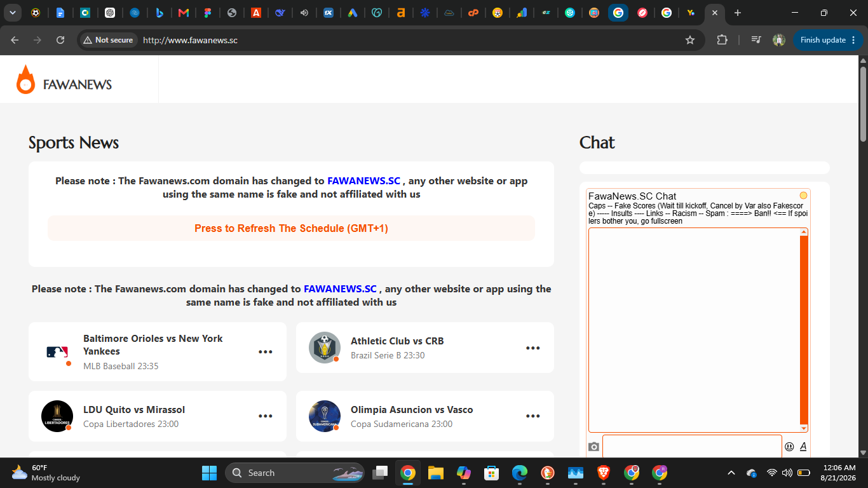
Task: Show hidden icons in the system tray
Action: pos(731,473)
